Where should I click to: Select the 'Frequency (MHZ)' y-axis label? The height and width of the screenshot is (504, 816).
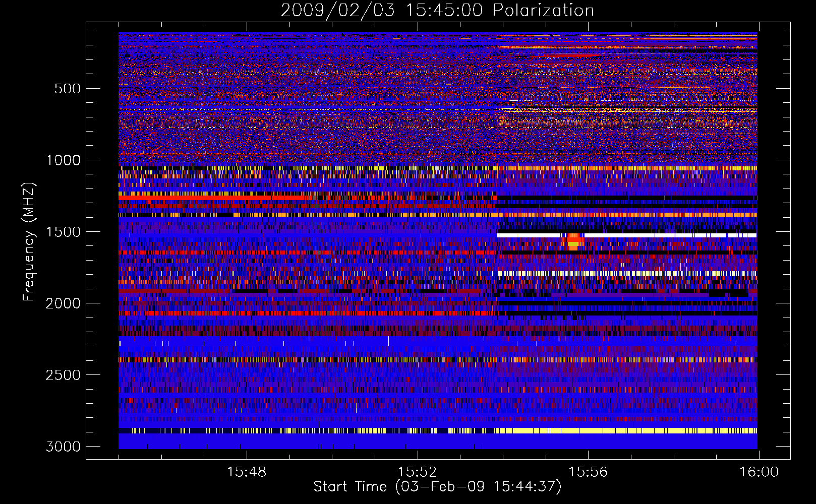pos(29,242)
